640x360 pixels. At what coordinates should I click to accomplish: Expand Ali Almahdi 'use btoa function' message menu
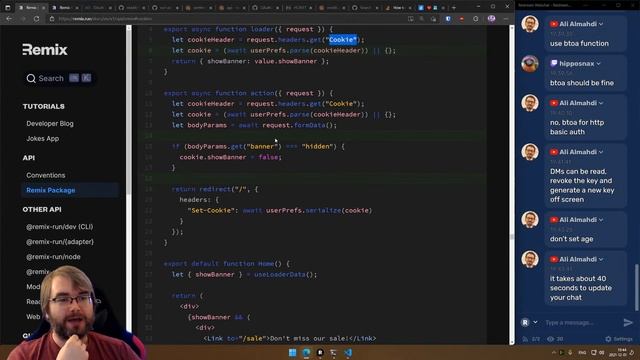tap(601, 24)
